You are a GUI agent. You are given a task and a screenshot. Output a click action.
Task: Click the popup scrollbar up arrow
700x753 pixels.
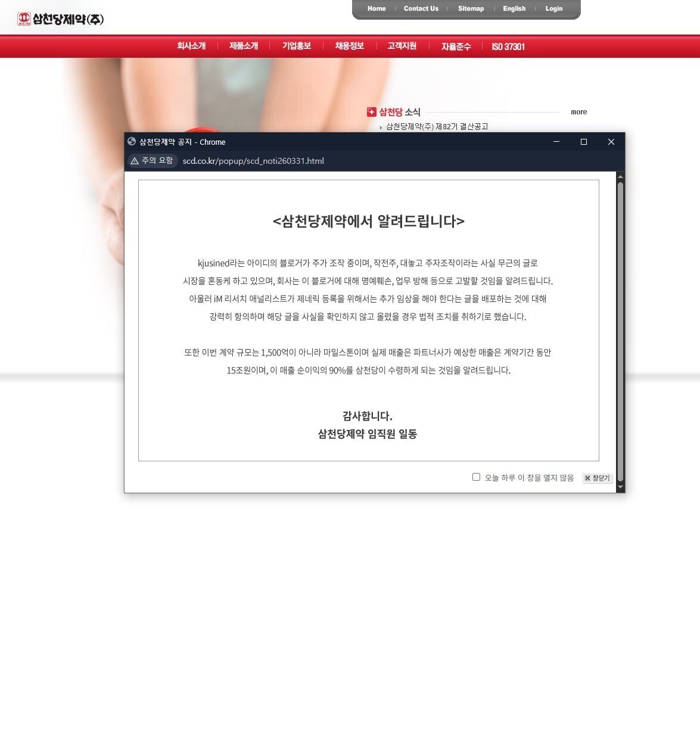coord(620,176)
